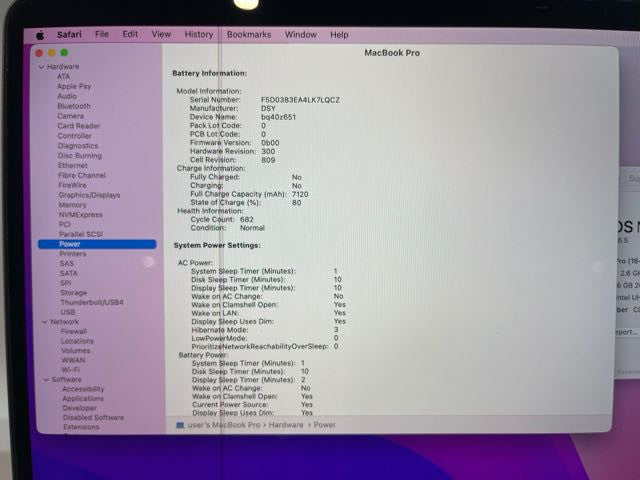
Task: Select Bluetooth in the sidebar
Action: click(x=74, y=106)
